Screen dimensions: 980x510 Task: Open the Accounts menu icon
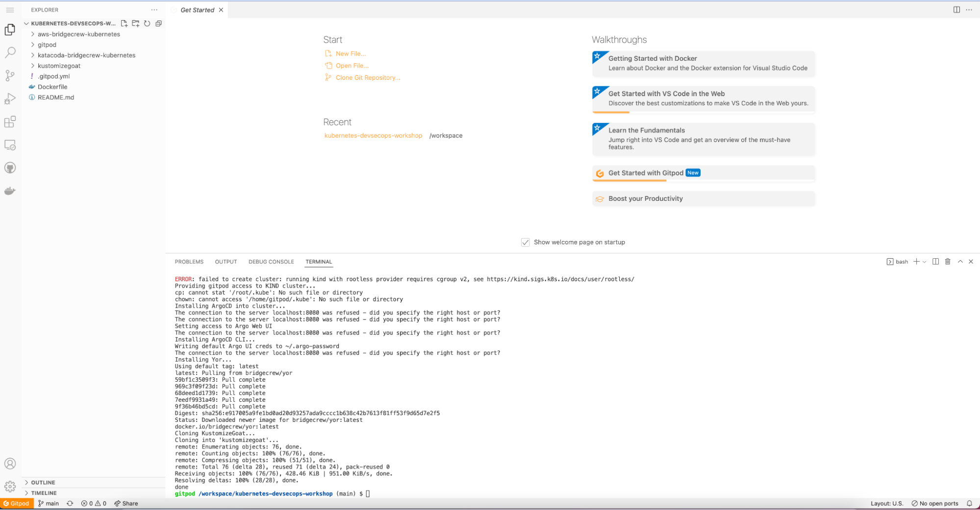[10, 463]
